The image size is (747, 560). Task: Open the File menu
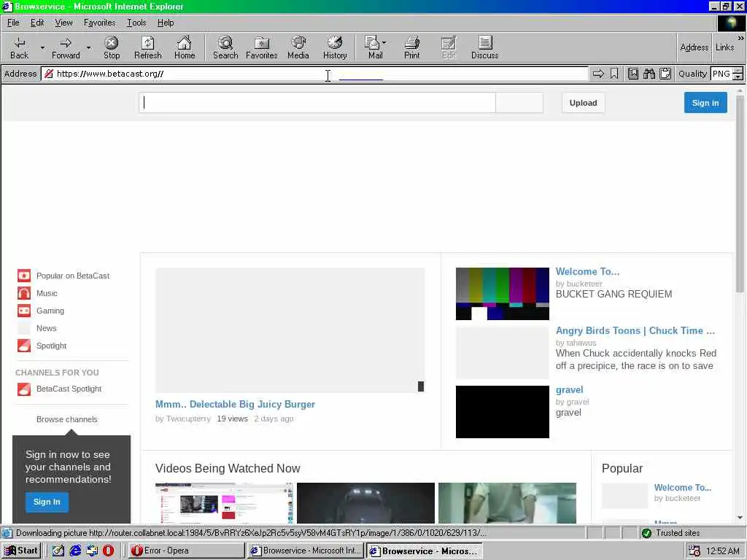(13, 23)
